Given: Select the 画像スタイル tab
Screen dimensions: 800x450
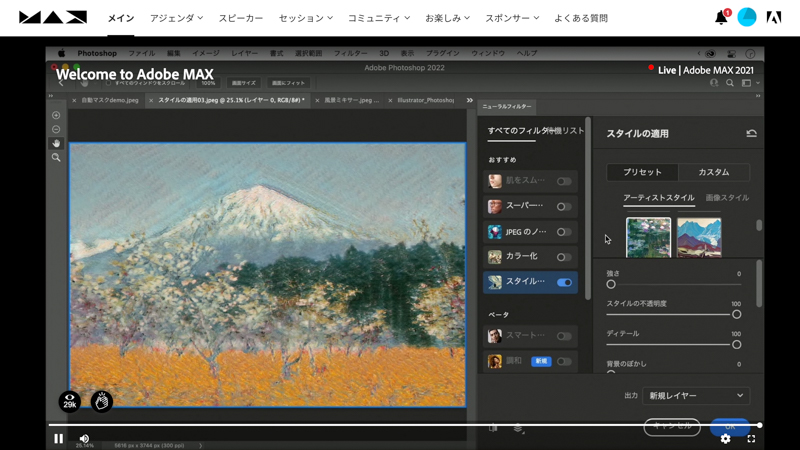Looking at the screenshot, I should click(727, 197).
